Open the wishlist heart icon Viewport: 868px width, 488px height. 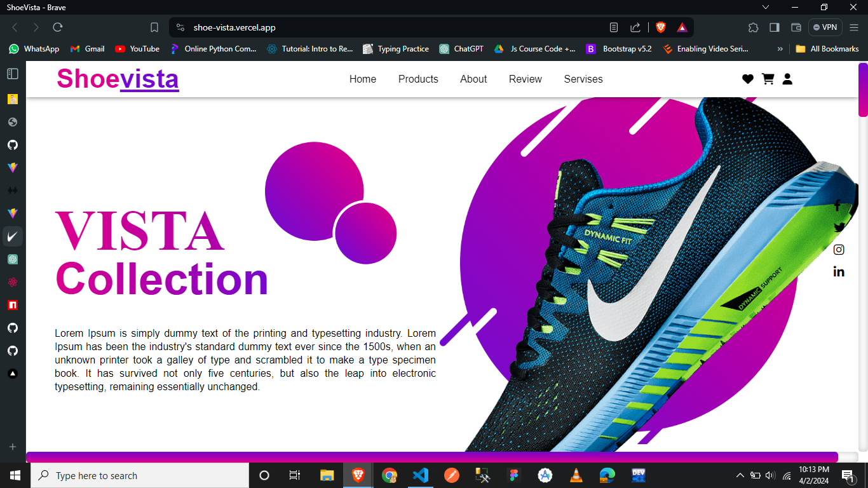coord(748,79)
